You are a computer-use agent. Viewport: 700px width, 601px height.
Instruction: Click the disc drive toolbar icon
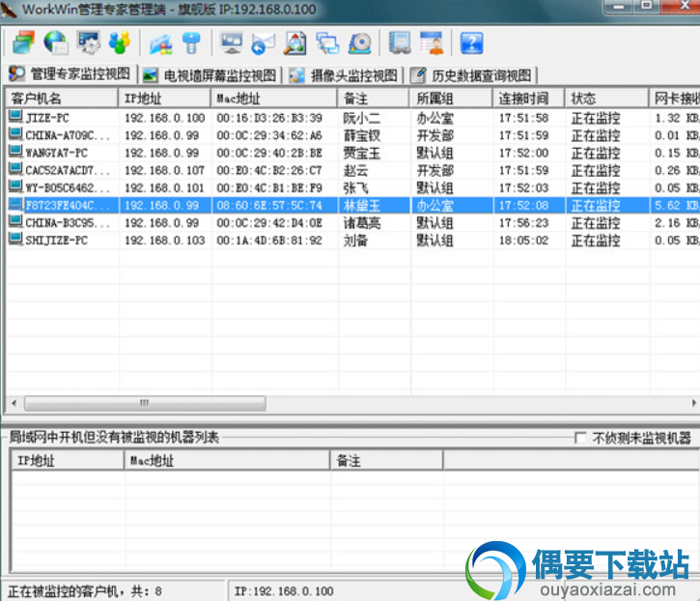point(360,43)
